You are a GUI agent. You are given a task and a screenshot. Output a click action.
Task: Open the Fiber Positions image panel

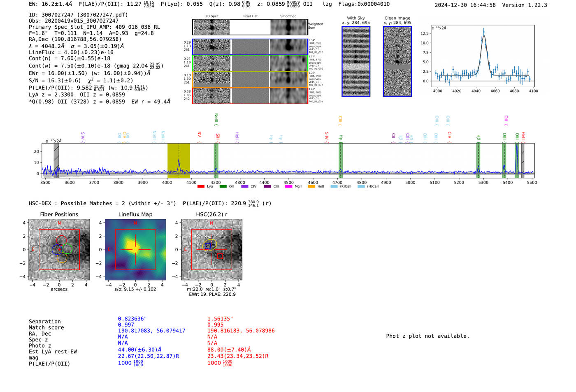(x=59, y=250)
